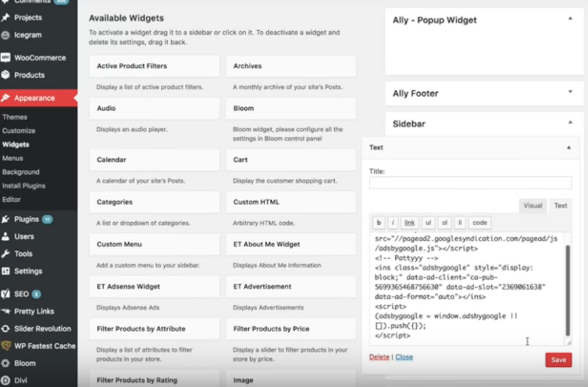Viewport: 588px width, 387px height.
Task: Click the code editor vertical scrollbar
Action: pyautogui.click(x=568, y=290)
